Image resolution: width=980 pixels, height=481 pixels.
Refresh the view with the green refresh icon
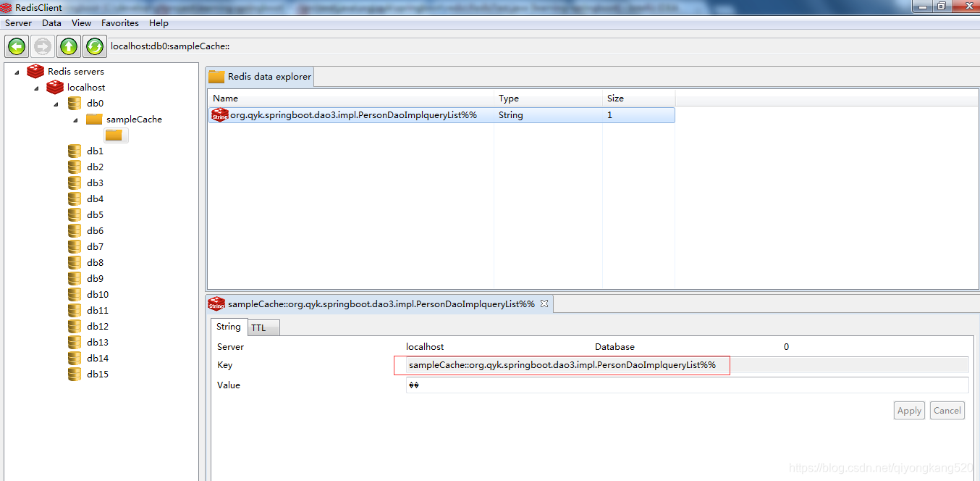coord(95,46)
